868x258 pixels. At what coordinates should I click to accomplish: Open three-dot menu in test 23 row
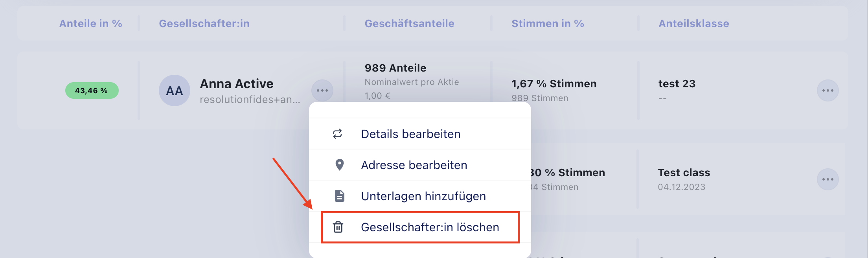(828, 90)
